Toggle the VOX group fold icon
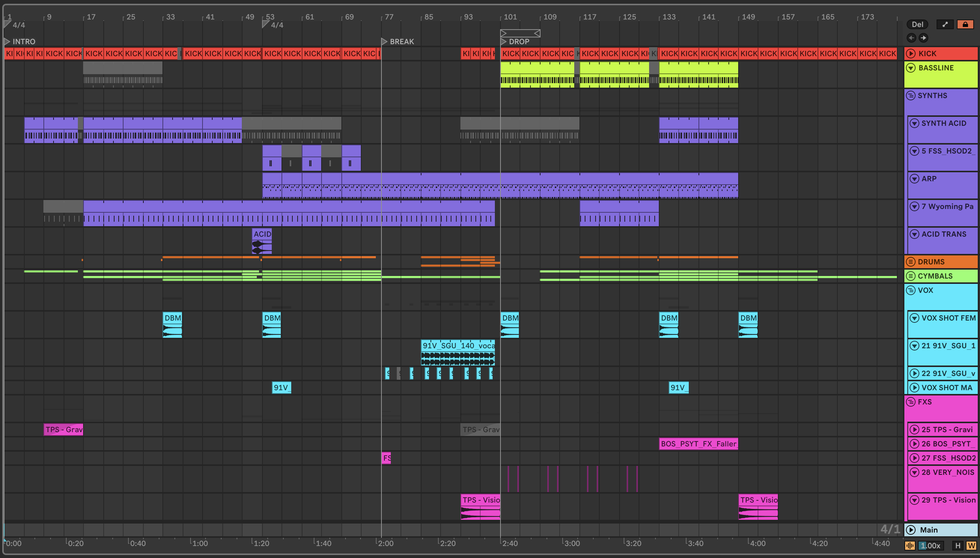The width and height of the screenshot is (980, 558). pyautogui.click(x=911, y=290)
